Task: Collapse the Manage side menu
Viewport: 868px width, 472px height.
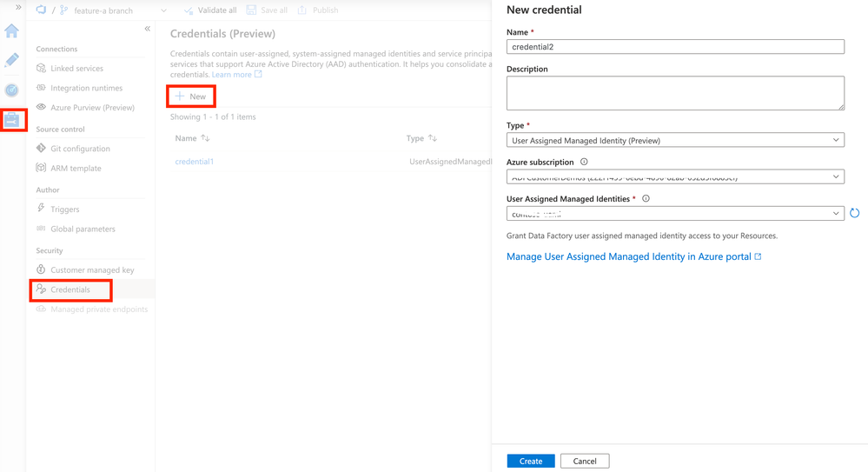Action: point(147,29)
